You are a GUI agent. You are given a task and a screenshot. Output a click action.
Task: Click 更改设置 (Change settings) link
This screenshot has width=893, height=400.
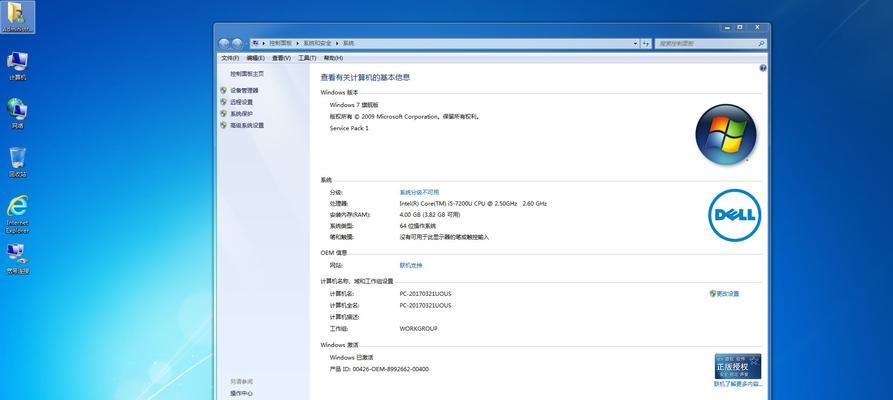(x=727, y=294)
